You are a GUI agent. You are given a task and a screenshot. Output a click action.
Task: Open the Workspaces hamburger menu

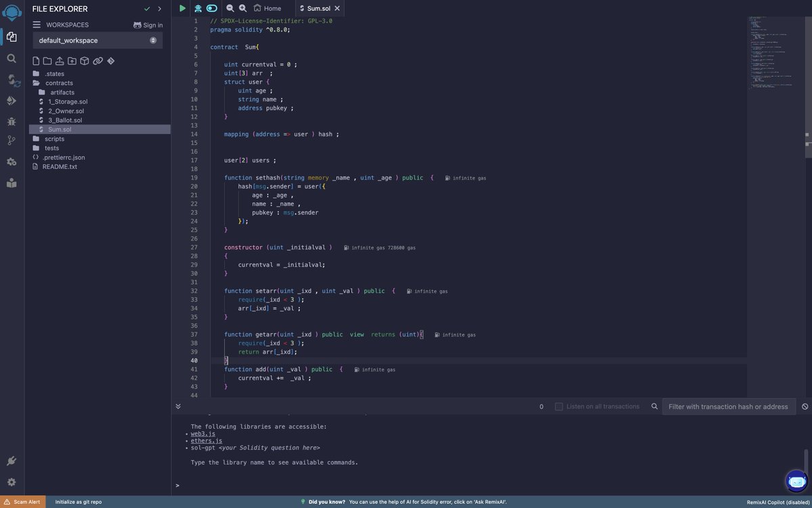pos(37,24)
